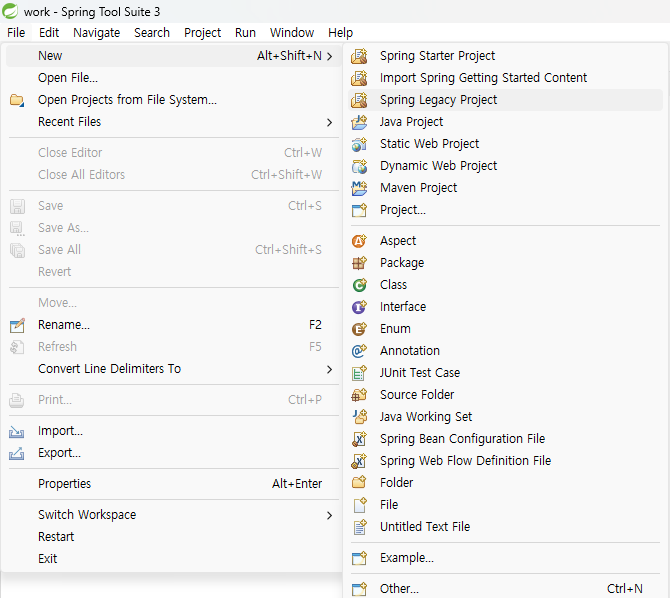Click the Switch Workspace label
Viewport: 670px width, 598px height.
click(x=87, y=515)
